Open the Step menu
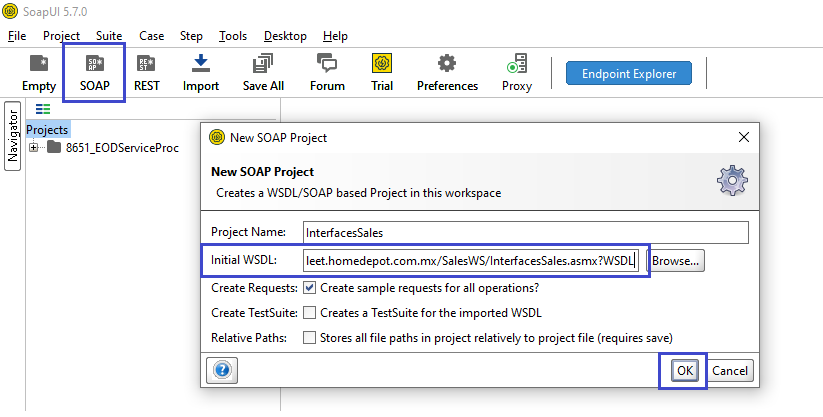The height and width of the screenshot is (417, 823). coord(191,36)
